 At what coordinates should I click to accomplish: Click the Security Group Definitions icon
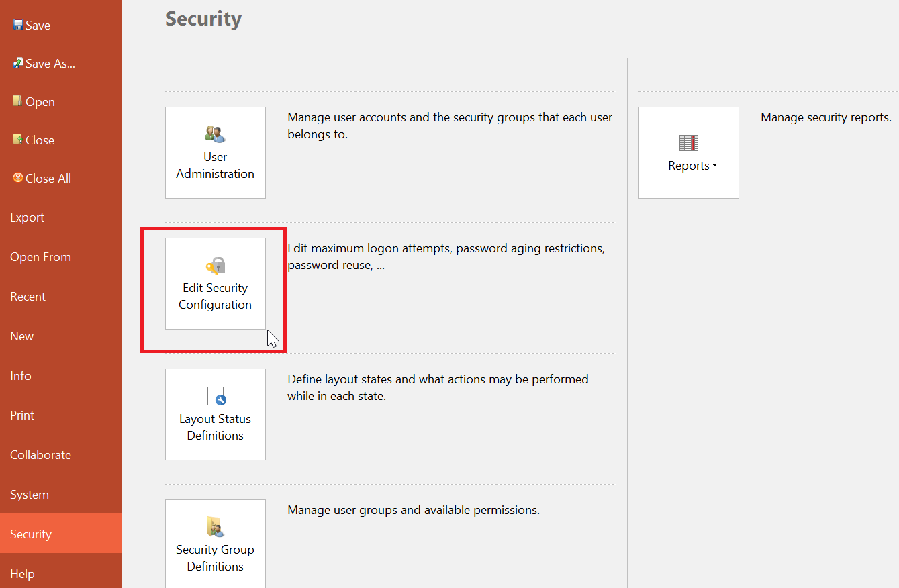215,527
